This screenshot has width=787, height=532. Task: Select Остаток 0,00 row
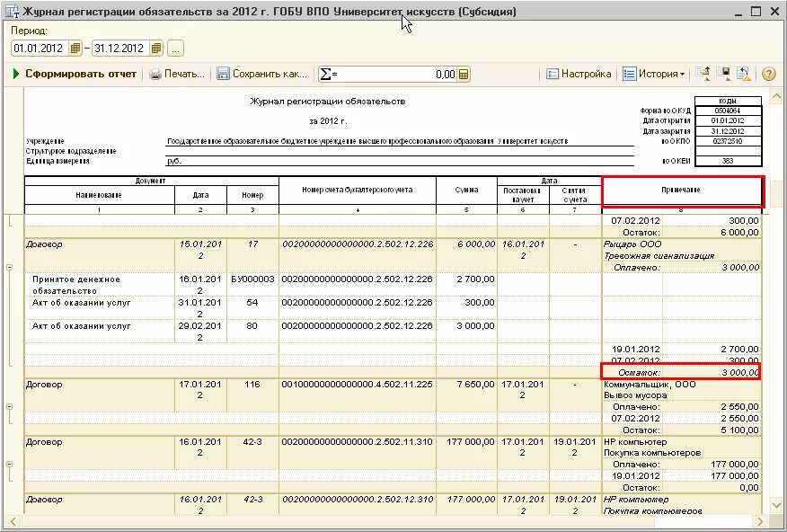click(x=682, y=488)
